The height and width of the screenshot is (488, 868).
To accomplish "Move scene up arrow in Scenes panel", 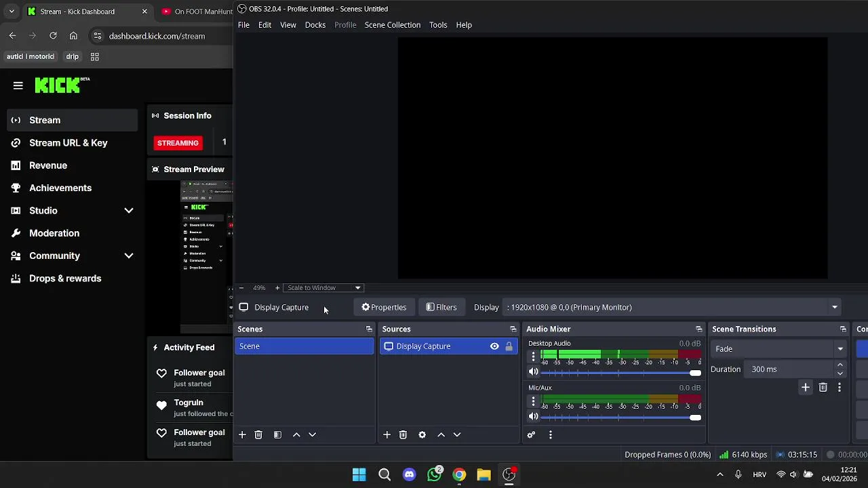I will 296,434.
